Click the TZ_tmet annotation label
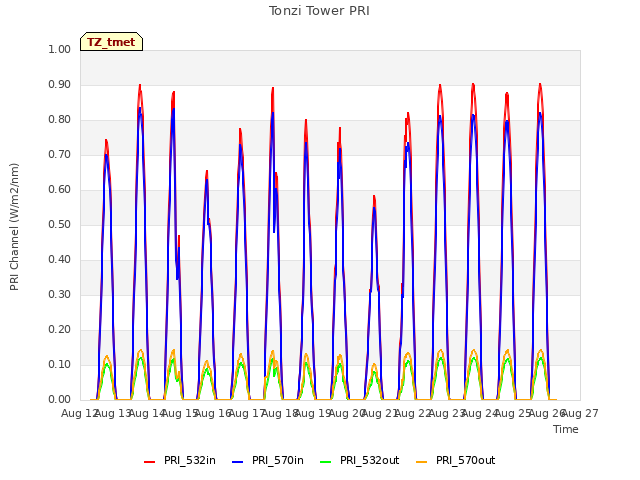The image size is (640, 480). (x=111, y=42)
